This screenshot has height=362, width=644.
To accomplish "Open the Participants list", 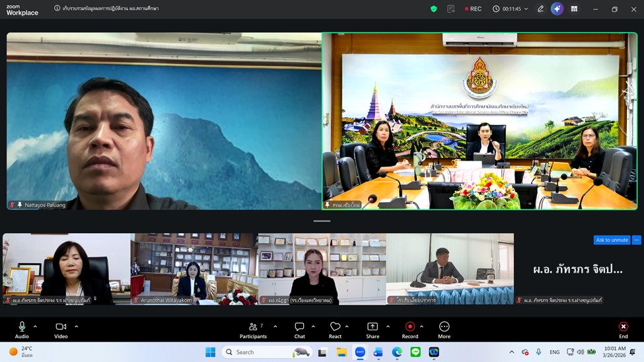I will (x=253, y=330).
